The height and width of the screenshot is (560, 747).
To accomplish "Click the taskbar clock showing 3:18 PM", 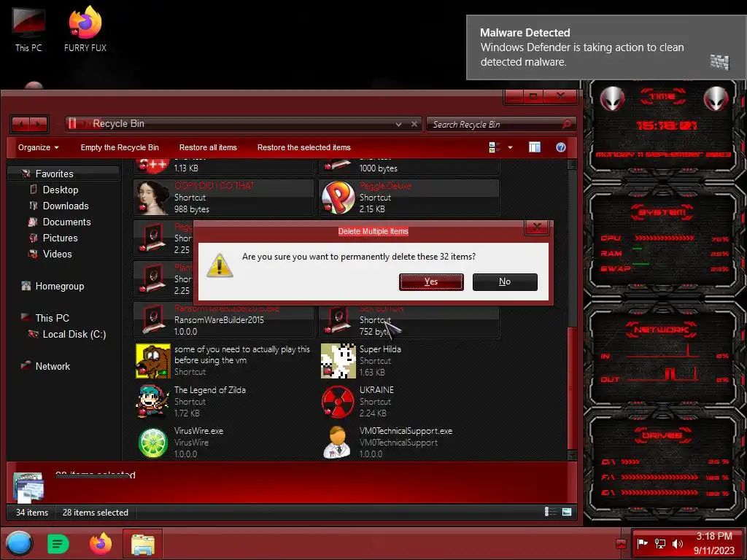I will [x=713, y=543].
